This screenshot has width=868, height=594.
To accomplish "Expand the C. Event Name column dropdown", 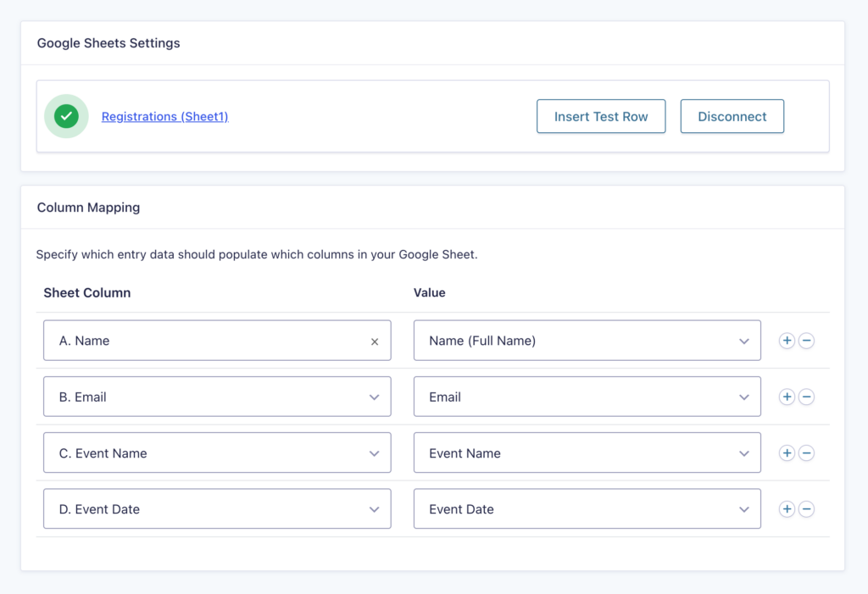I will pyautogui.click(x=217, y=452).
